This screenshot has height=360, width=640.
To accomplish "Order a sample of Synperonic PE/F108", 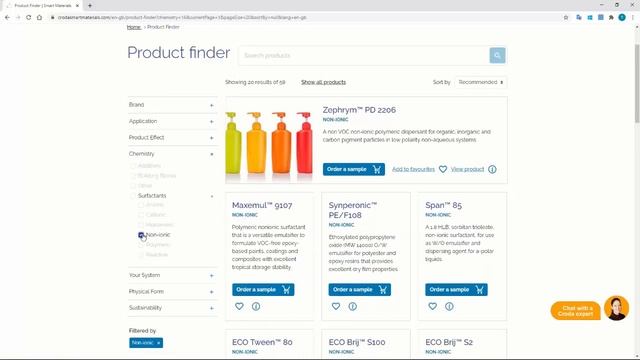I will [360, 289].
